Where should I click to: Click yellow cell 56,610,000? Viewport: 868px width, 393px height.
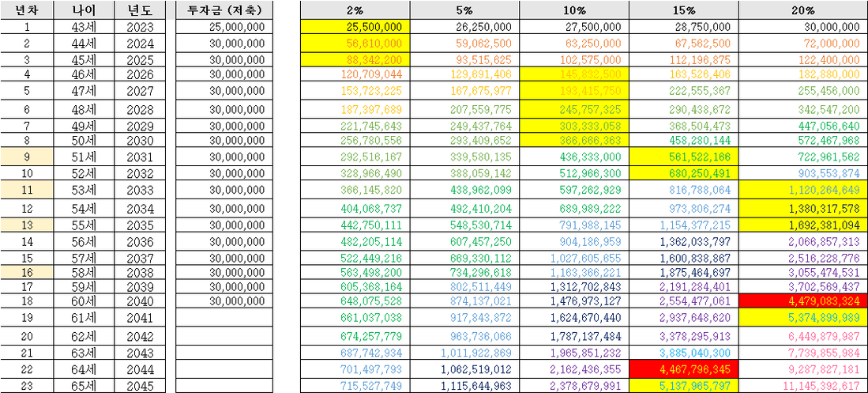(355, 43)
